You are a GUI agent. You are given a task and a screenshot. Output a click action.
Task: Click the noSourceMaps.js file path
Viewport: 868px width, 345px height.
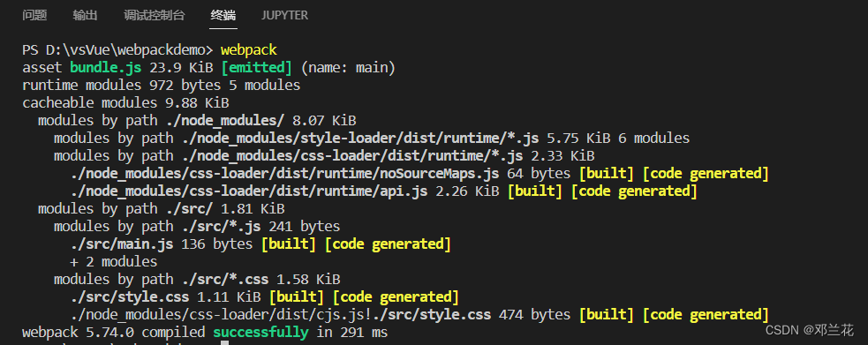click(x=285, y=174)
